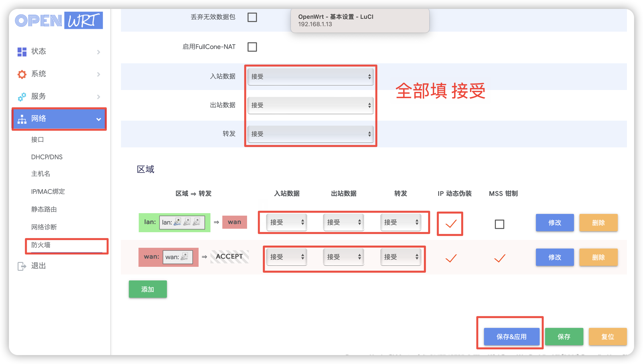Click third interface icon in lan zone

197,222
